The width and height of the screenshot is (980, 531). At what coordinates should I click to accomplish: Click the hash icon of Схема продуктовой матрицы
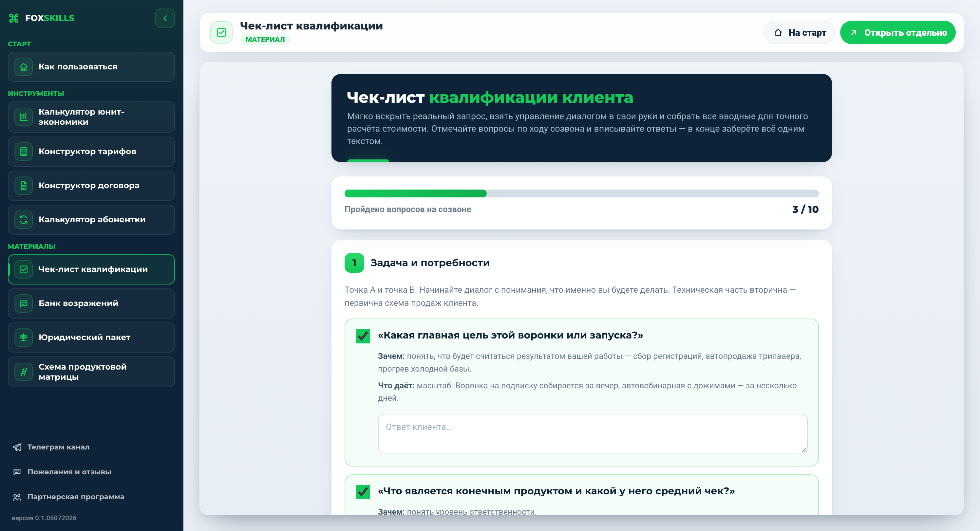click(x=24, y=372)
